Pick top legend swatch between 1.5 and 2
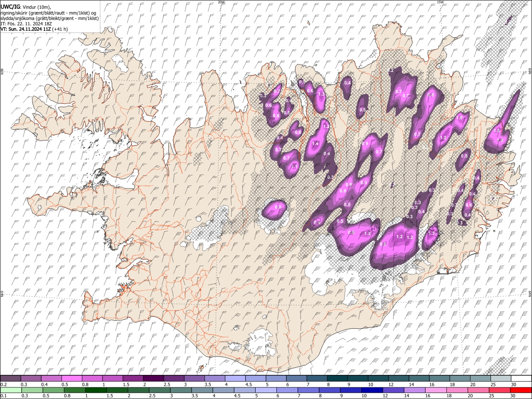 click(x=133, y=379)
